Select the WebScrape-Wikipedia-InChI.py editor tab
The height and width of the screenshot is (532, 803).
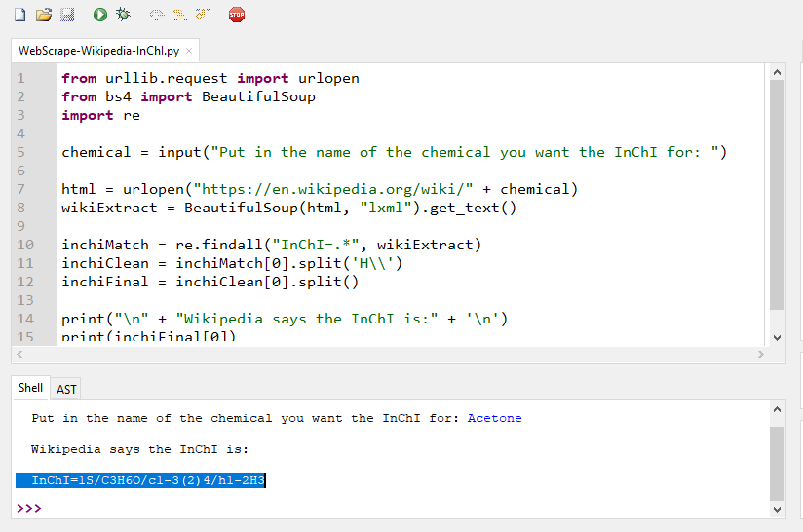[97, 51]
